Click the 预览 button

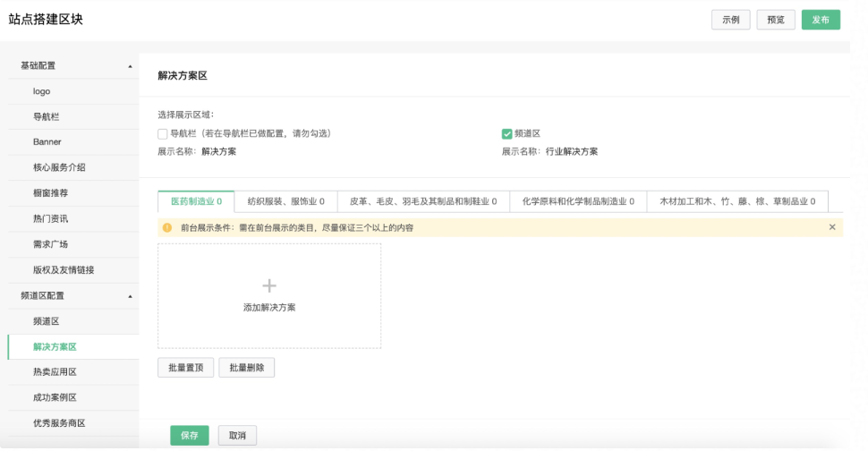pyautogui.click(x=776, y=20)
